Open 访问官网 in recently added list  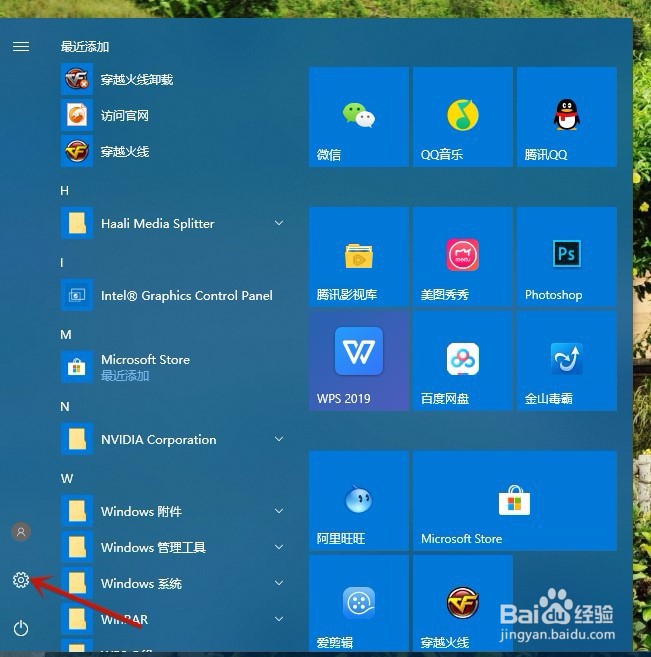click(x=174, y=115)
